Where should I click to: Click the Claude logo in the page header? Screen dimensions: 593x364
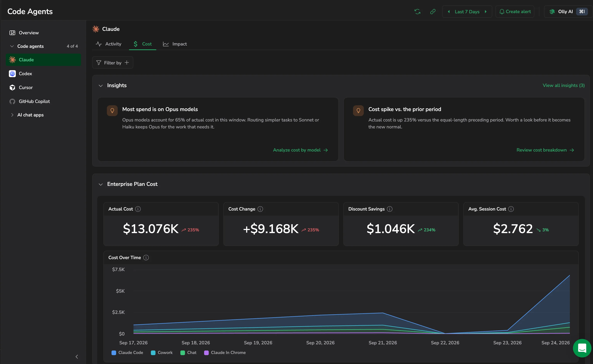pyautogui.click(x=96, y=29)
